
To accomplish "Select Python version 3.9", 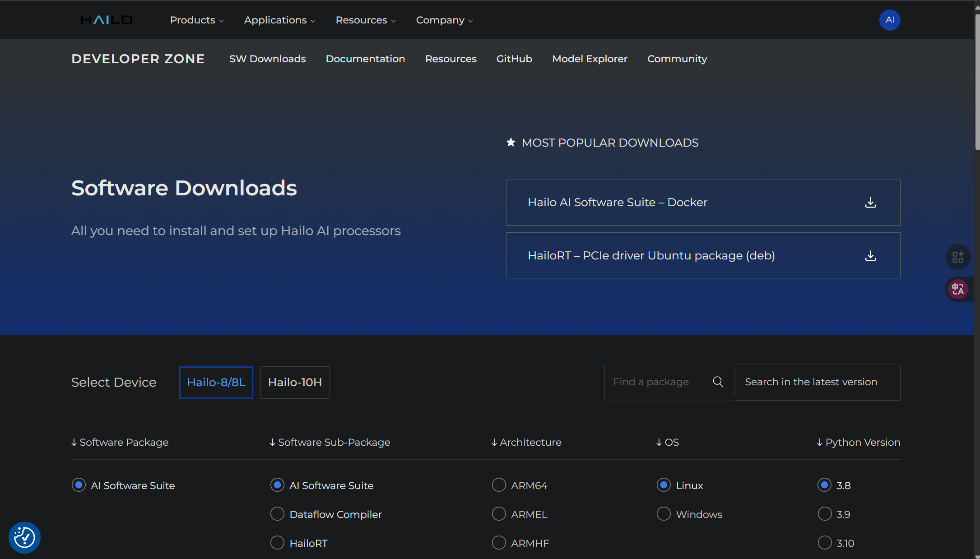I will point(824,514).
